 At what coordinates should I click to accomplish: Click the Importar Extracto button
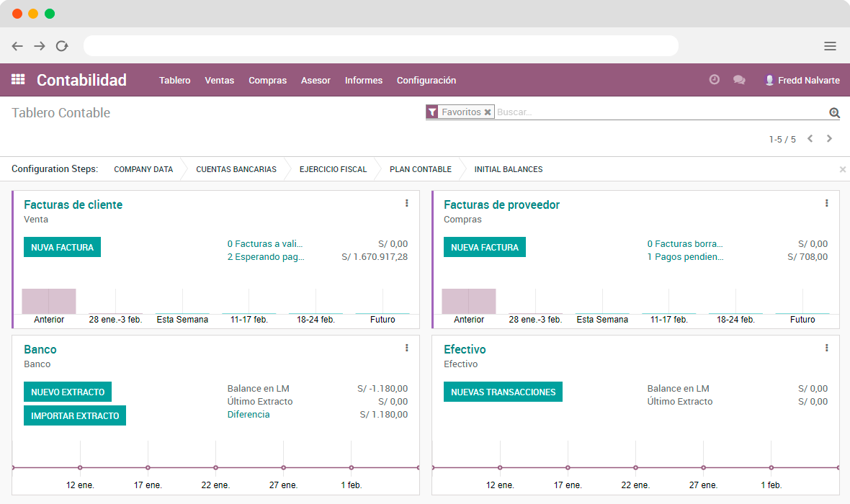click(75, 415)
